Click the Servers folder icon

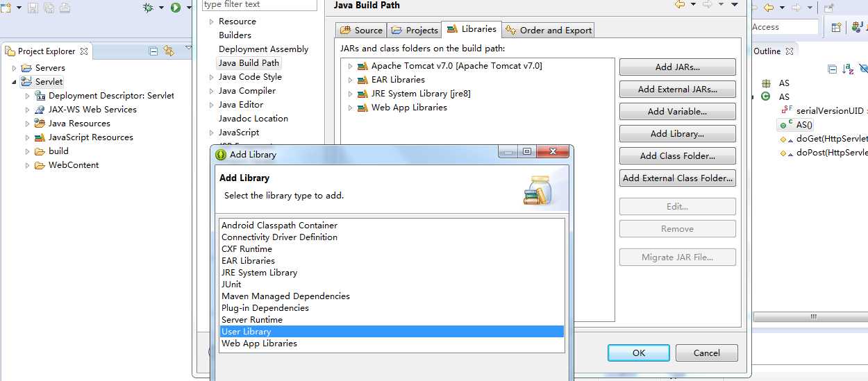[x=26, y=68]
